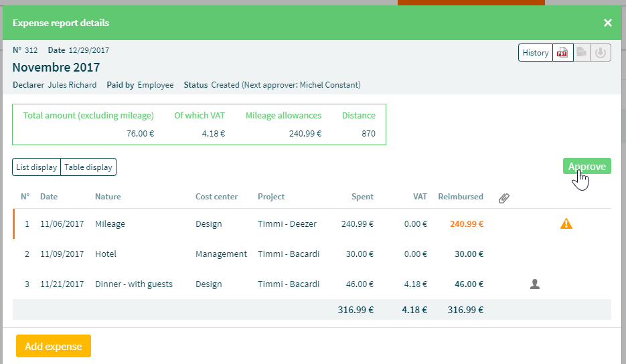626x364 pixels.
Task: Approve the expense report
Action: pos(587,167)
